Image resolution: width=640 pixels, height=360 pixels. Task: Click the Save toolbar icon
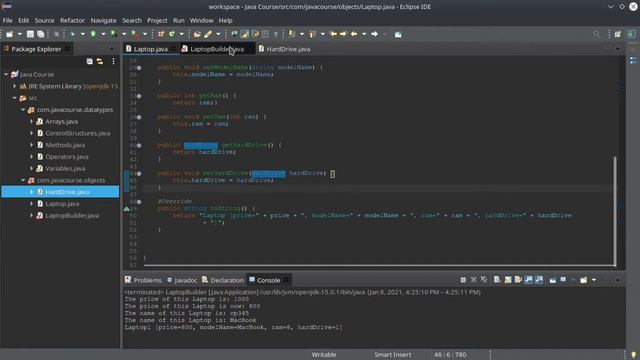click(x=30, y=34)
